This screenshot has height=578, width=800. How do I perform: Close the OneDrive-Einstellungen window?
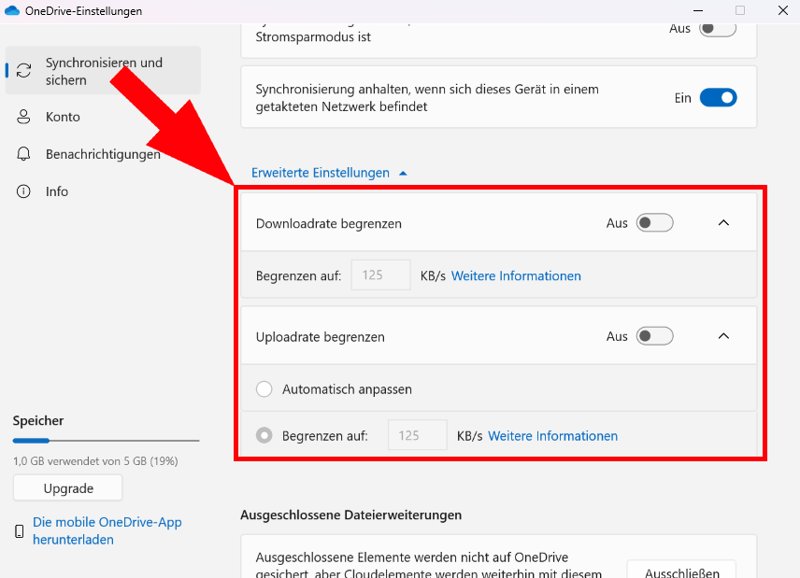[x=783, y=11]
